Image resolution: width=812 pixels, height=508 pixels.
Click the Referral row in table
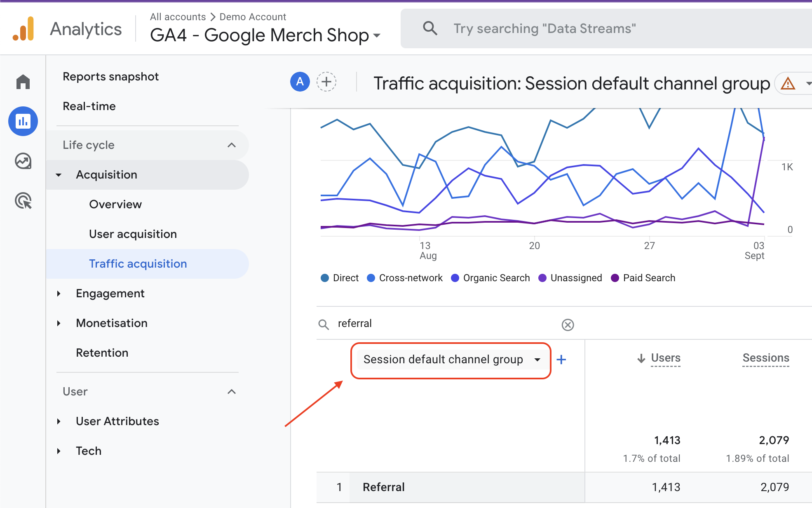(564, 487)
